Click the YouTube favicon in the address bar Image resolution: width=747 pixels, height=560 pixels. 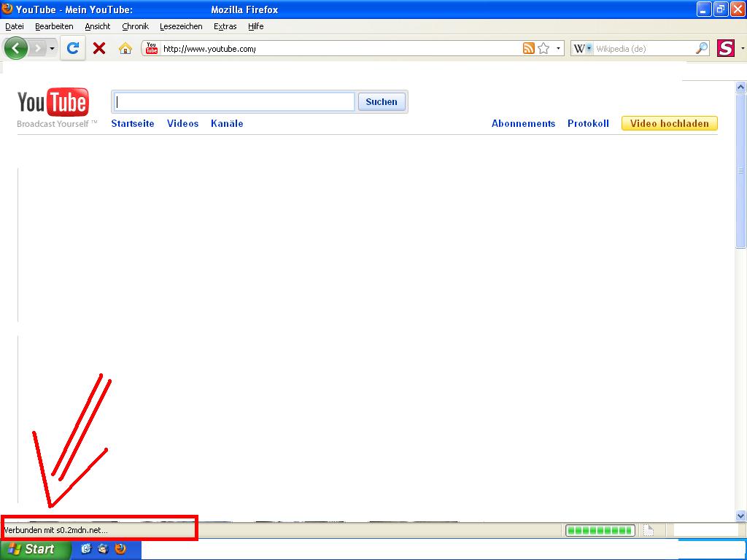point(152,48)
